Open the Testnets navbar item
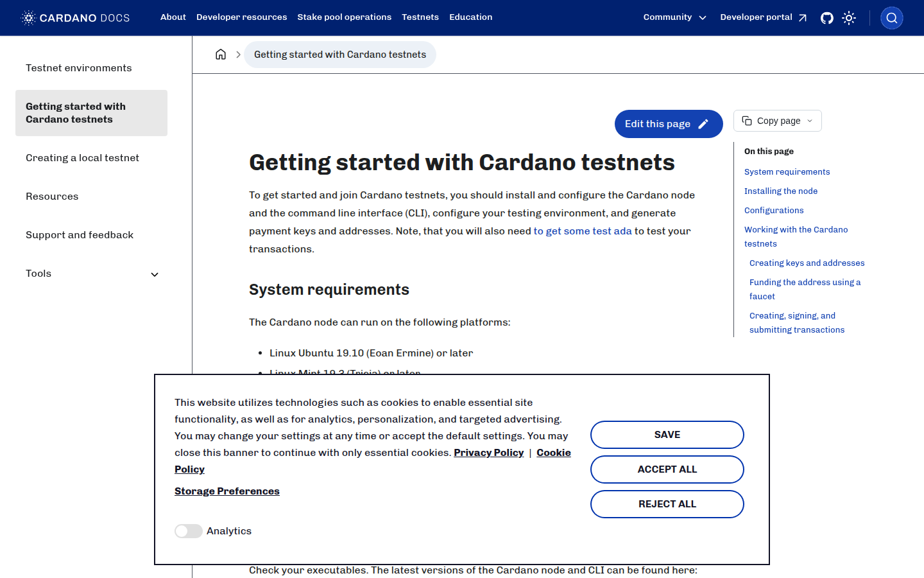Screen dimensions: 924x578 pos(420,17)
